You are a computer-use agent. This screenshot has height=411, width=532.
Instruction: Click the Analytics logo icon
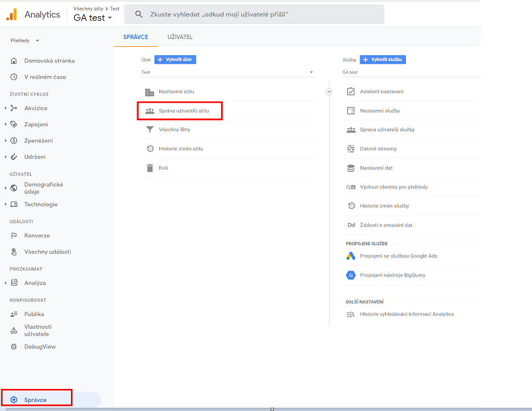[12, 14]
